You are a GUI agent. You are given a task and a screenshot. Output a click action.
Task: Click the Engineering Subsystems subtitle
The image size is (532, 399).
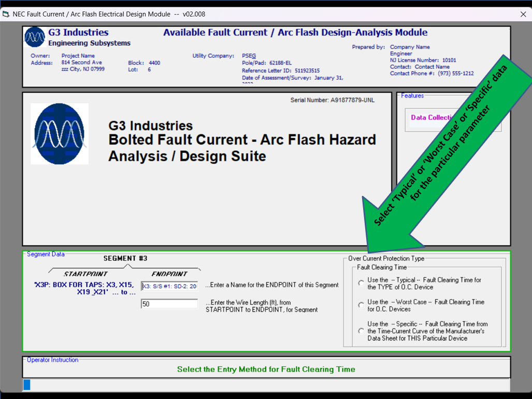click(x=89, y=43)
